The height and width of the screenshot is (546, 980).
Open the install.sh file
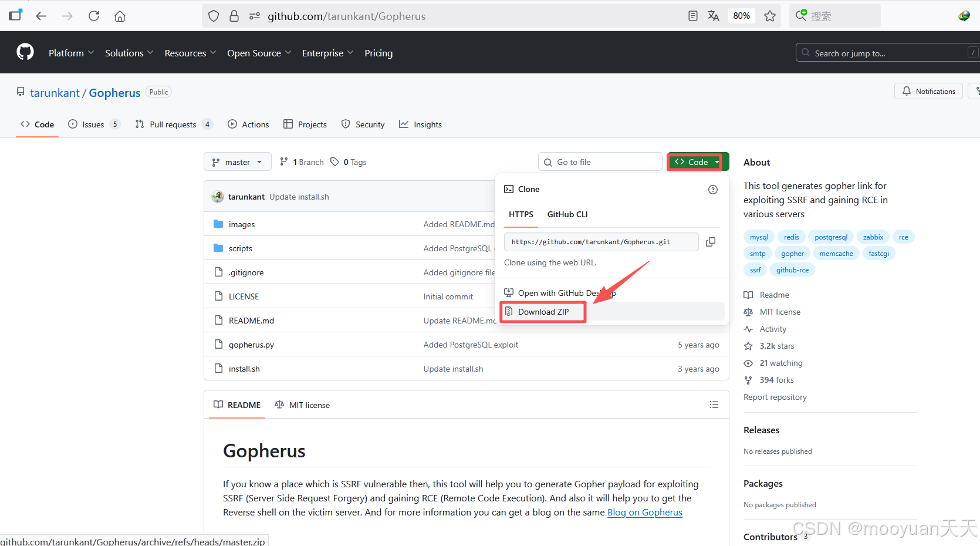tap(244, 369)
